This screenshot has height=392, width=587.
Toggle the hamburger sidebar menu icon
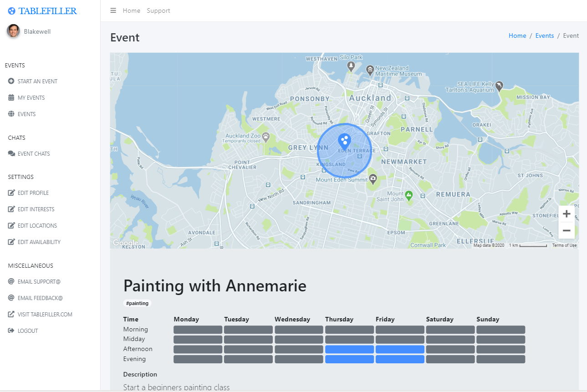(113, 10)
